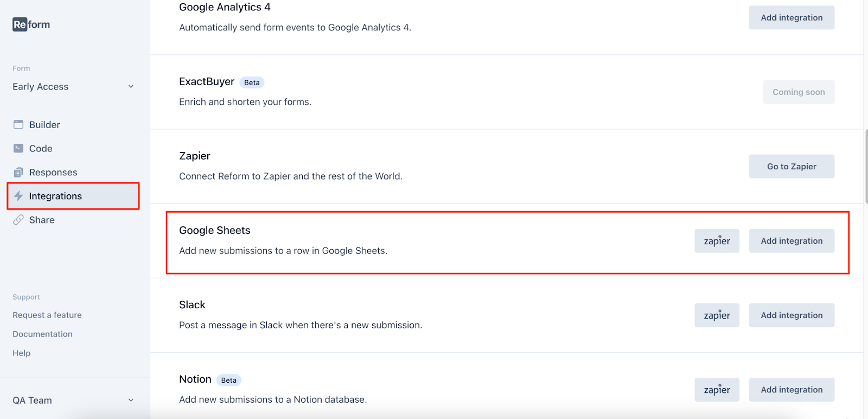Click the ExactBuyer Coming soon button
Screen dimensions: 868x419
799,92
